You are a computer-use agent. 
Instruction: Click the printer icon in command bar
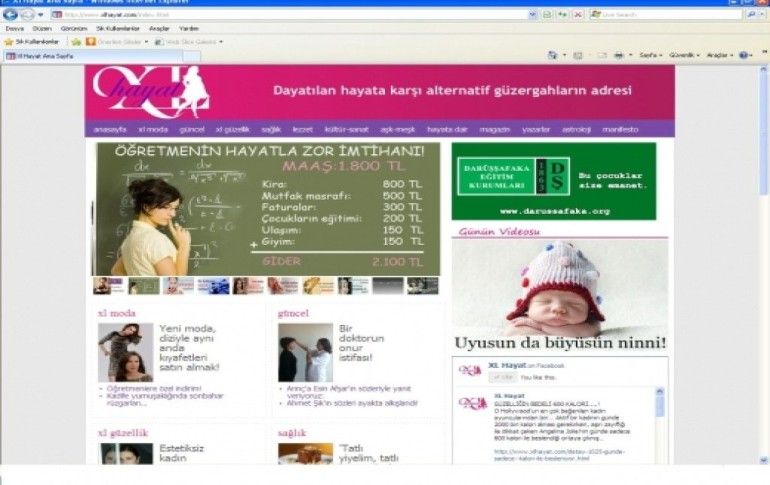618,55
